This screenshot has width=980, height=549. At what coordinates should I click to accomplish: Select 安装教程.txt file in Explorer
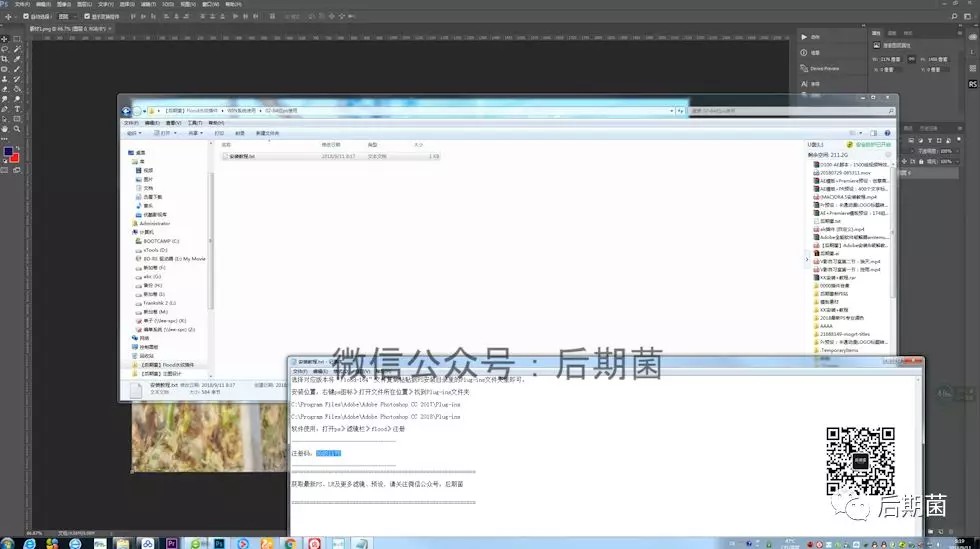[x=331, y=156]
